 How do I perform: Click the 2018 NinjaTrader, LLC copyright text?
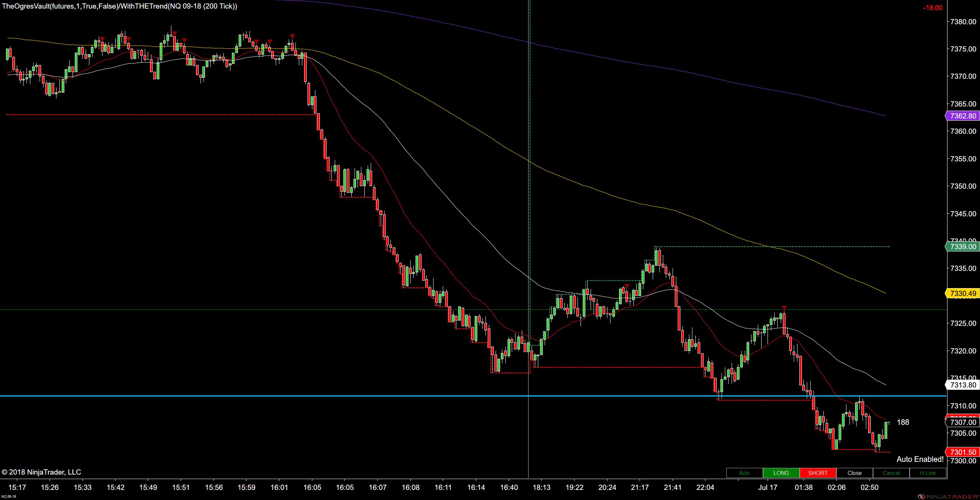point(41,472)
